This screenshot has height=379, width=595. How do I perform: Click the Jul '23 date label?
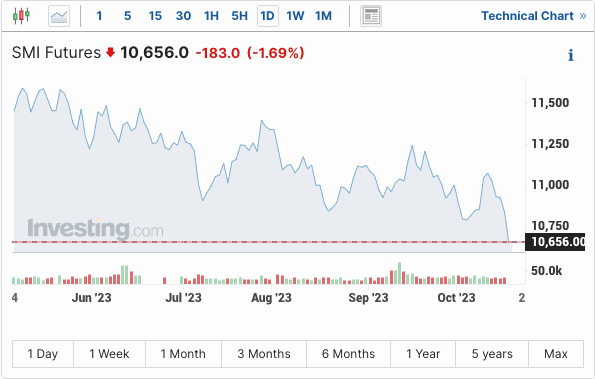183,298
